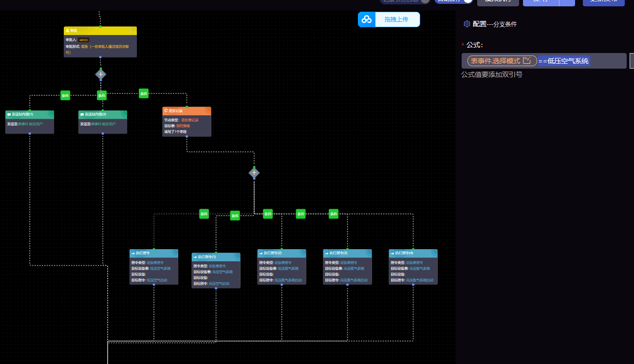Click the 条件 label above 发送站内信(2)
The width and height of the screenshot is (634, 364).
102,95
